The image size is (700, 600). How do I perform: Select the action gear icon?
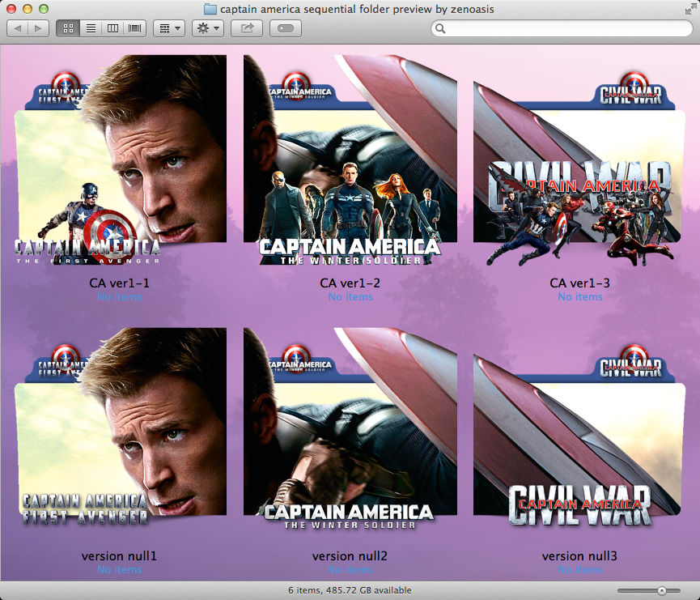point(202,27)
